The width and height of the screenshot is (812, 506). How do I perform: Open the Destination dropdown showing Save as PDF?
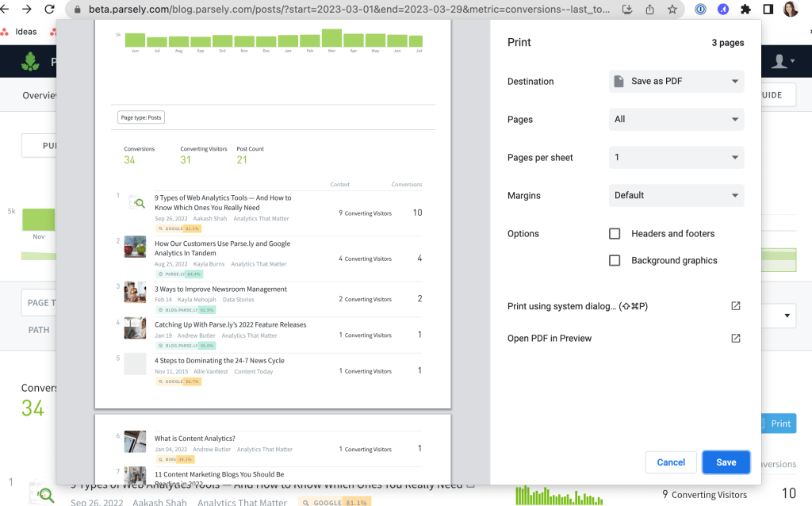pos(676,81)
